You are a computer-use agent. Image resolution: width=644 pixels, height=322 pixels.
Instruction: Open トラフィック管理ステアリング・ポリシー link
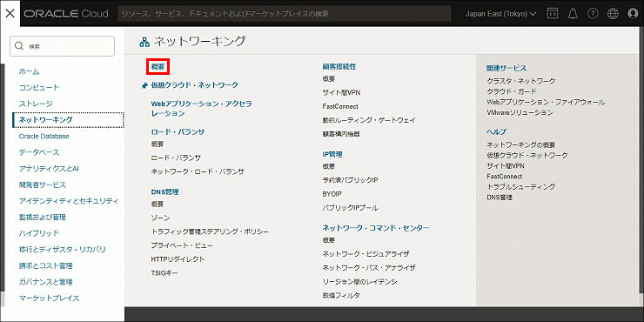[x=210, y=231]
